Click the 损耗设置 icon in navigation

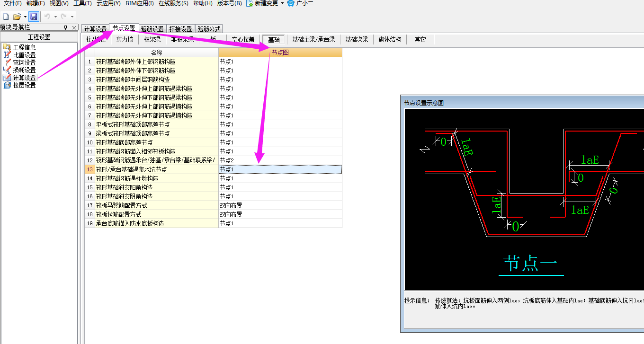pos(7,70)
